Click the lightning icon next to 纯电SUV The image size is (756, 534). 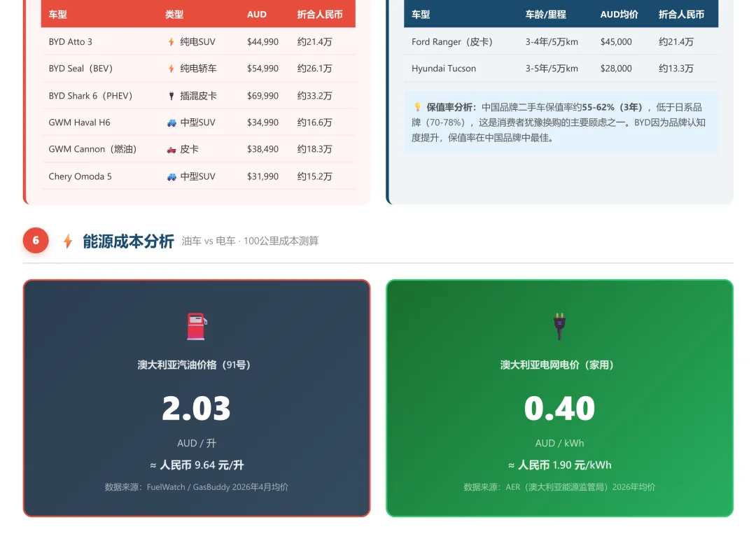pyautogui.click(x=173, y=42)
